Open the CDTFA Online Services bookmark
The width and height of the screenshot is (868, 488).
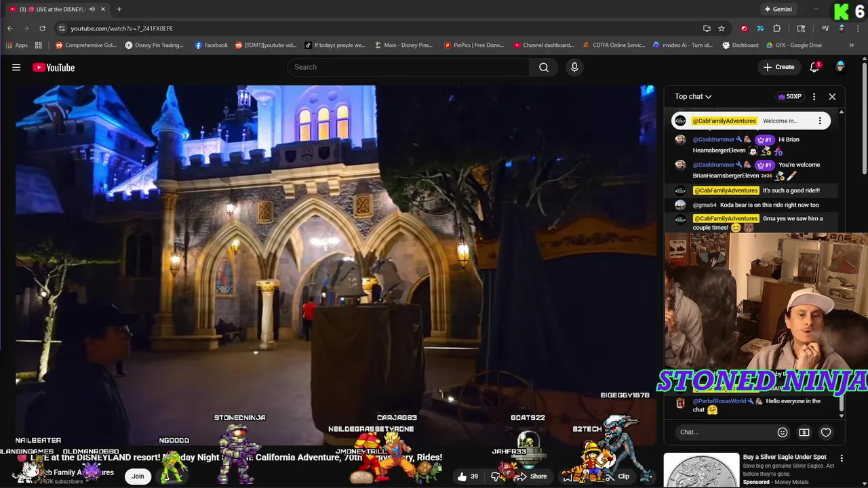[x=614, y=45]
